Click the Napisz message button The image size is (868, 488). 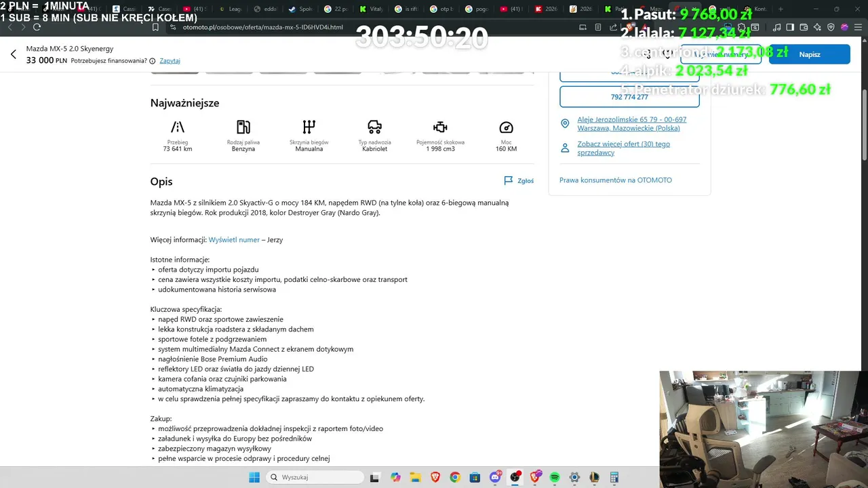point(809,54)
